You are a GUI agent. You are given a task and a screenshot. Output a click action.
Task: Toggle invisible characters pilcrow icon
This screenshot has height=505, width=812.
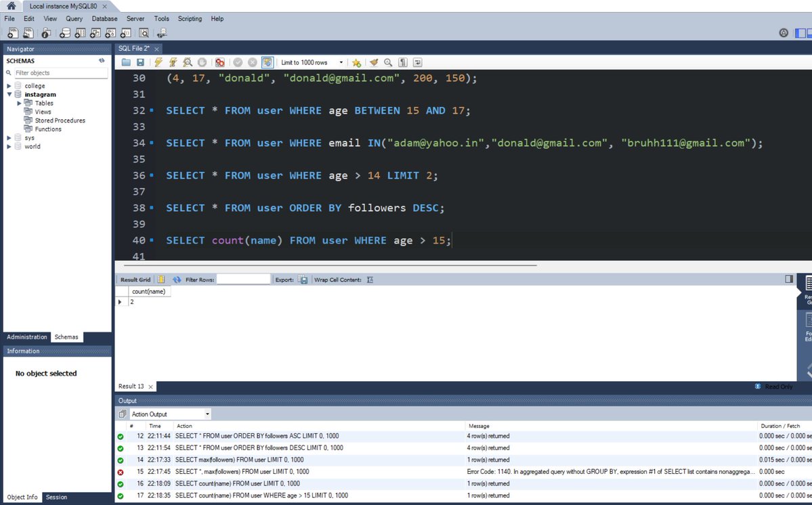click(x=403, y=62)
